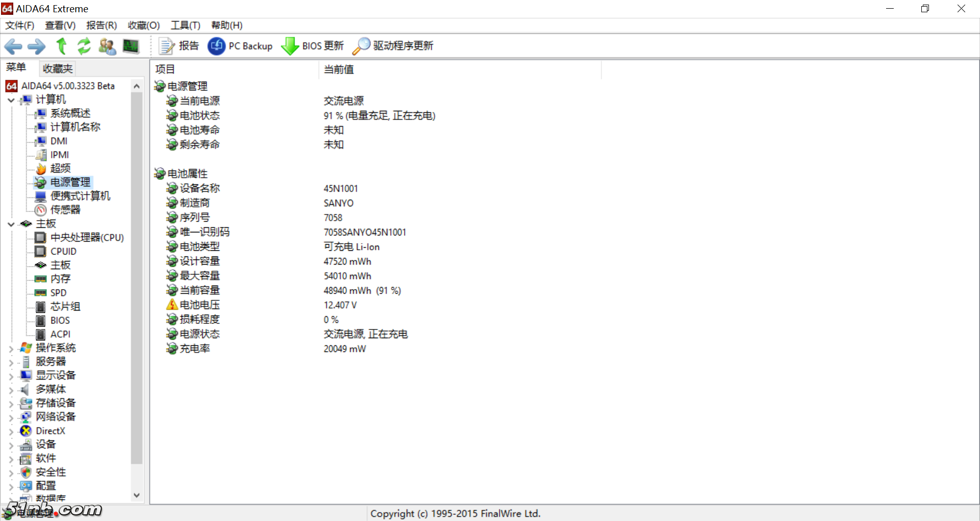Select the IPMI tree item

click(59, 155)
